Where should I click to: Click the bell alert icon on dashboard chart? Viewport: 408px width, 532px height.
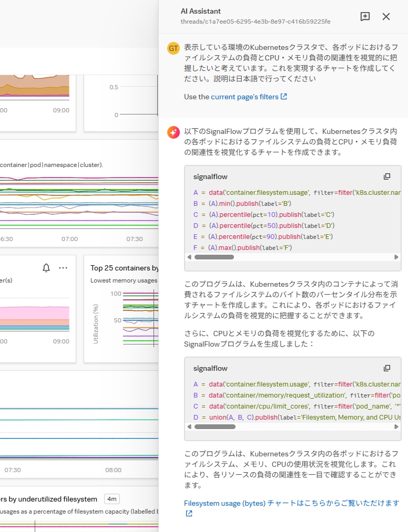click(46, 268)
